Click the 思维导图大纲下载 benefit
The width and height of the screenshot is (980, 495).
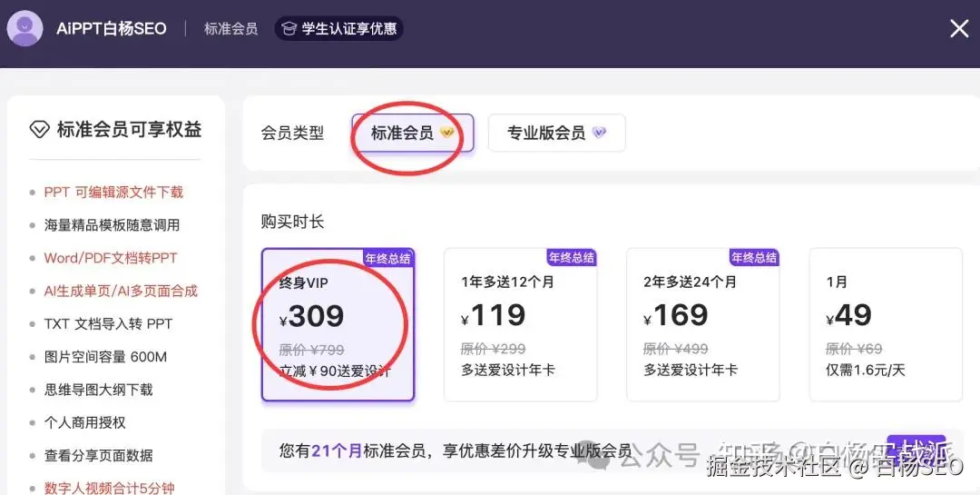tap(98, 390)
